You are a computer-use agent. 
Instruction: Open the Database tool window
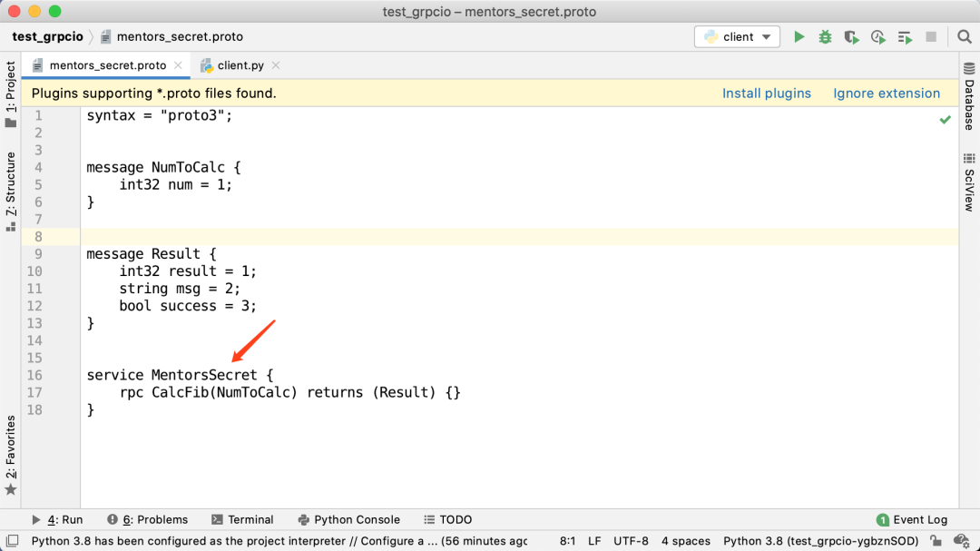coord(969,96)
